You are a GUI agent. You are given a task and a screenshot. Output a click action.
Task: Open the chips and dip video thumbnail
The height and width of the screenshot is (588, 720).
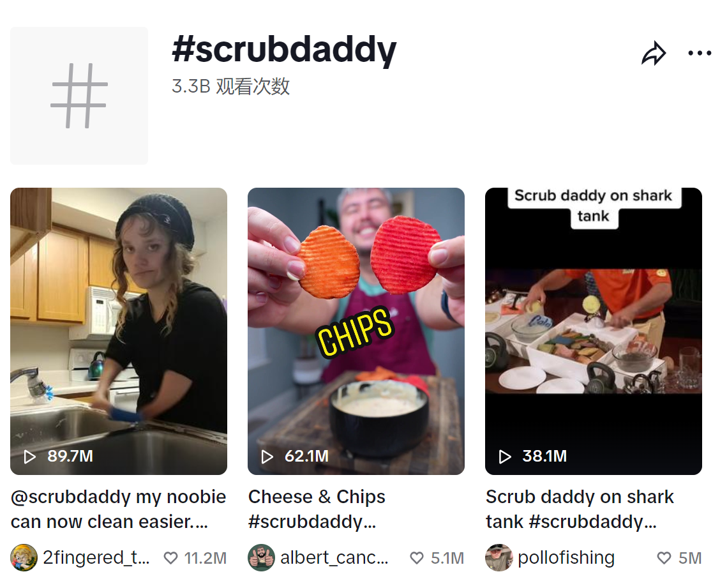click(x=356, y=331)
